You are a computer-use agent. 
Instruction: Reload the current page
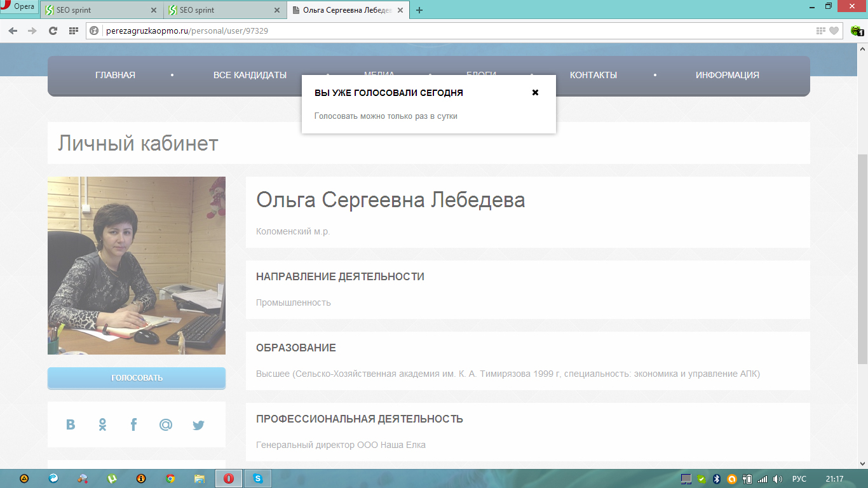point(53,30)
